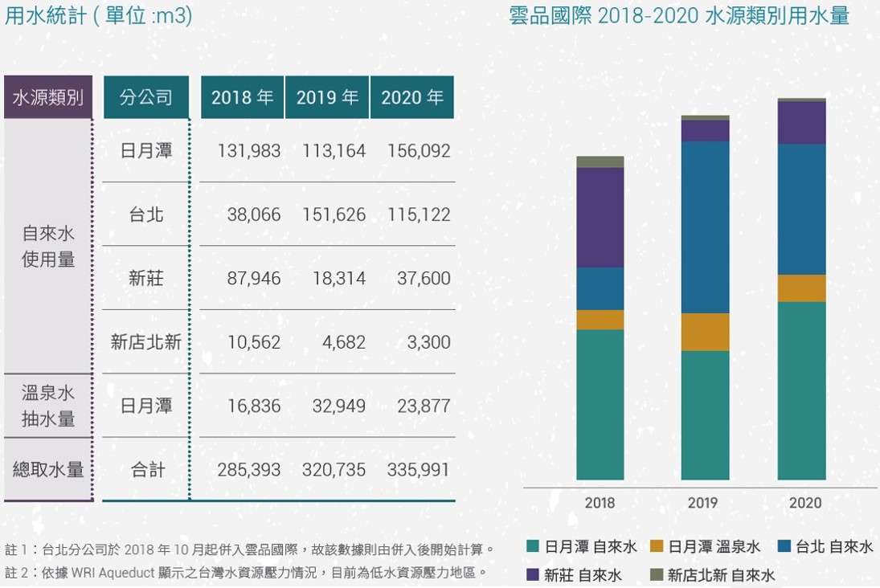The width and height of the screenshot is (880, 588).
Task: Click footnote 註 1 about 台北分公司
Action: 249,549
